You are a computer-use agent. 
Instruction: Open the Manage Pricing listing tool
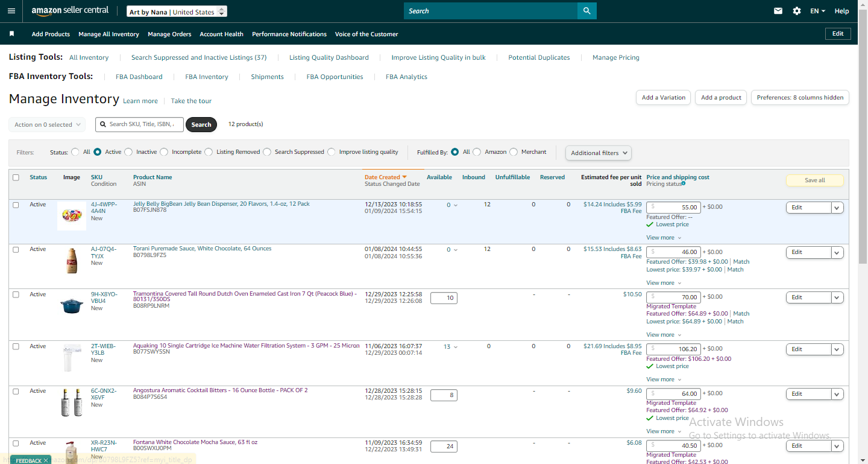pyautogui.click(x=616, y=57)
